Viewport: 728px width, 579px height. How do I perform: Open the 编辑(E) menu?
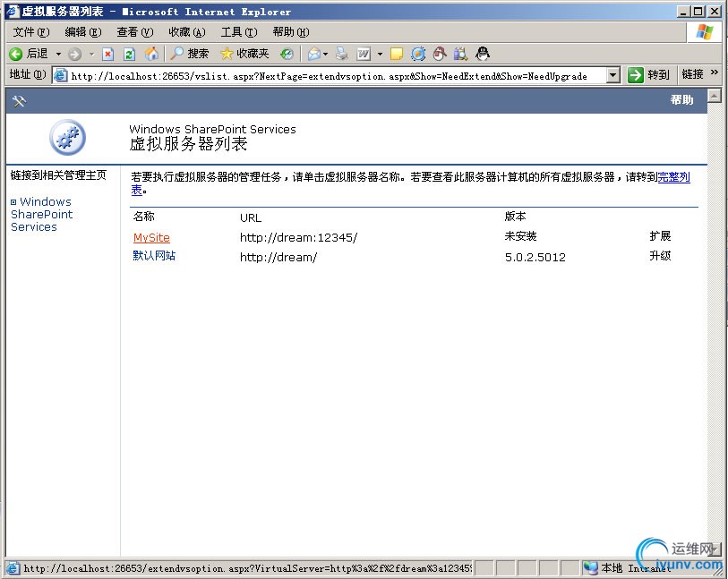pos(83,32)
